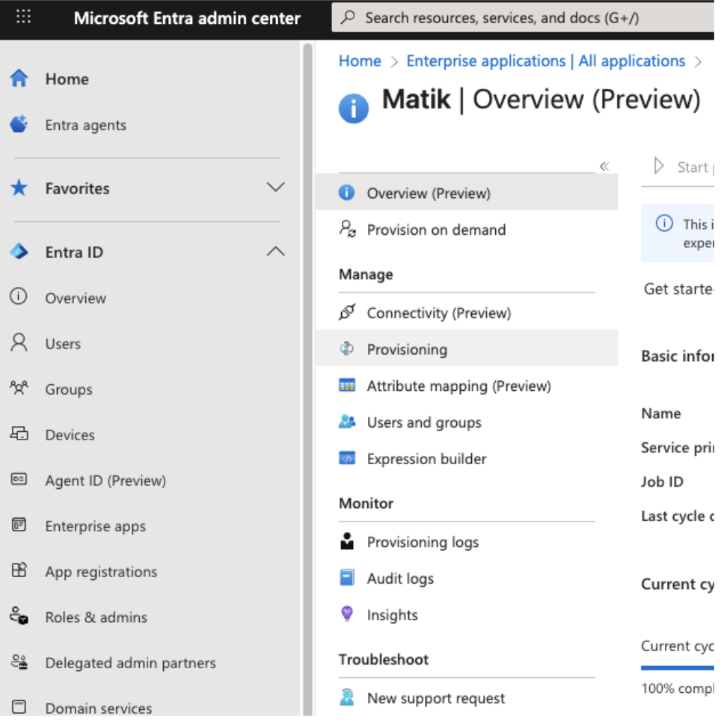Click the Home house icon in sidebar
This screenshot has height=728, width=727.
point(19,78)
